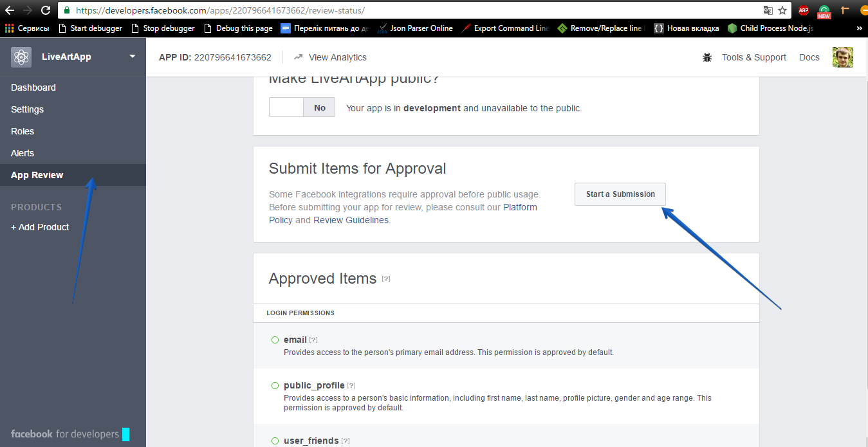Open the Перелік питань bookmark

pyautogui.click(x=325, y=28)
